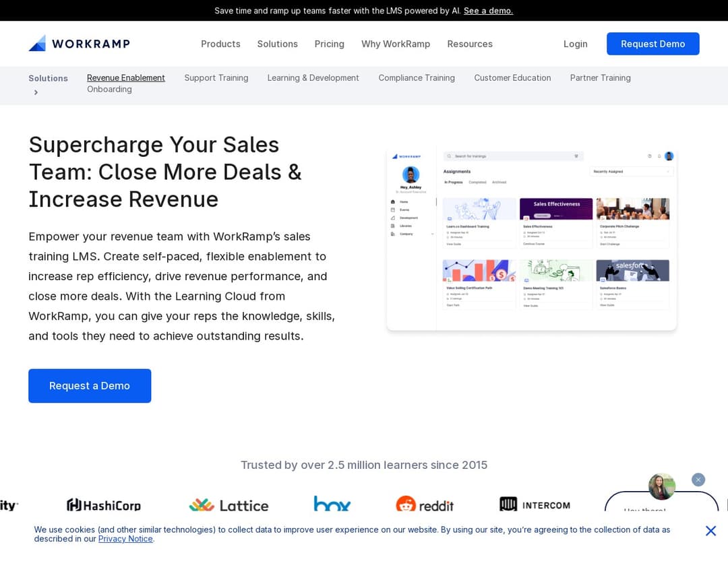728x582 pixels.
Task: Open the Resources navigation menu
Action: click(470, 44)
